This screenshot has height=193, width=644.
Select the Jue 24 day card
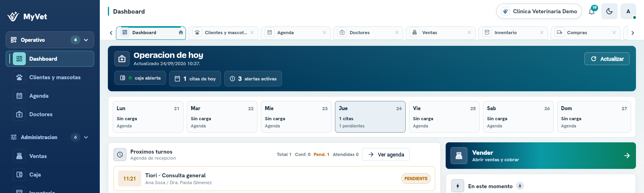(x=370, y=117)
